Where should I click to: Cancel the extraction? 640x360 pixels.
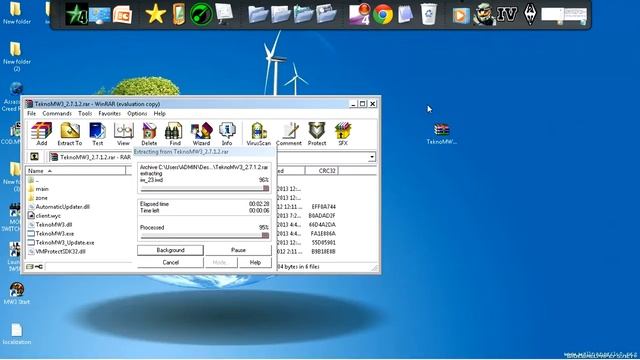(170, 262)
